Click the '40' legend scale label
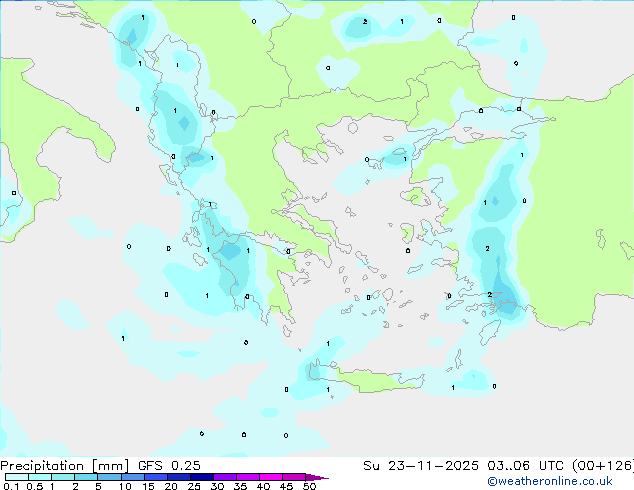This screenshot has height=490, width=634. click(x=263, y=486)
